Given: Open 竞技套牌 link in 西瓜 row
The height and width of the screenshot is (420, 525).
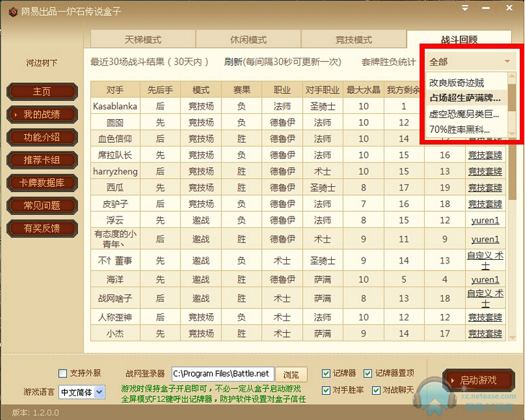Looking at the screenshot, I should pyautogui.click(x=485, y=188).
